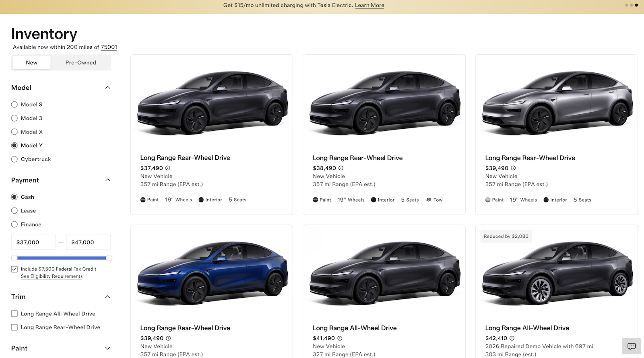This screenshot has width=644, height=358.
Task: Select the Model 3 radio button
Action: click(x=14, y=118)
